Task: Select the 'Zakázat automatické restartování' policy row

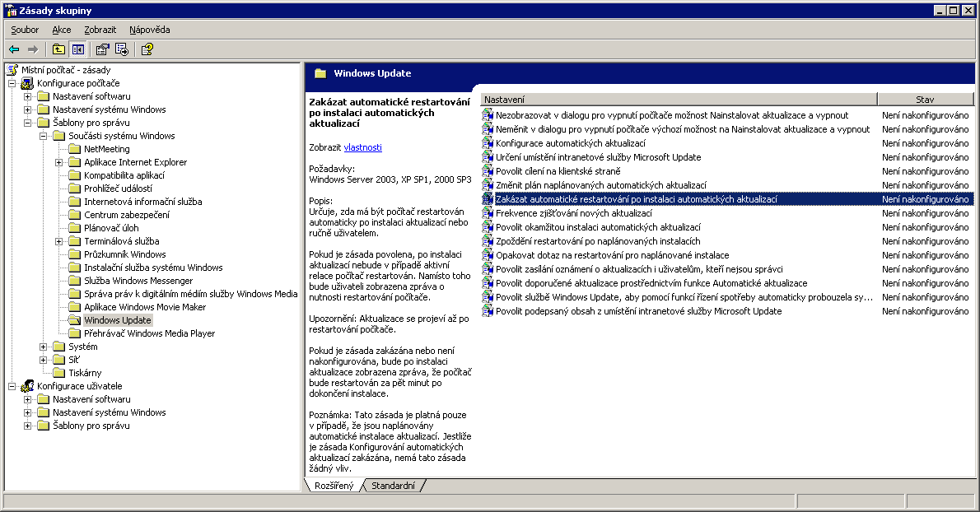Action: [727, 199]
